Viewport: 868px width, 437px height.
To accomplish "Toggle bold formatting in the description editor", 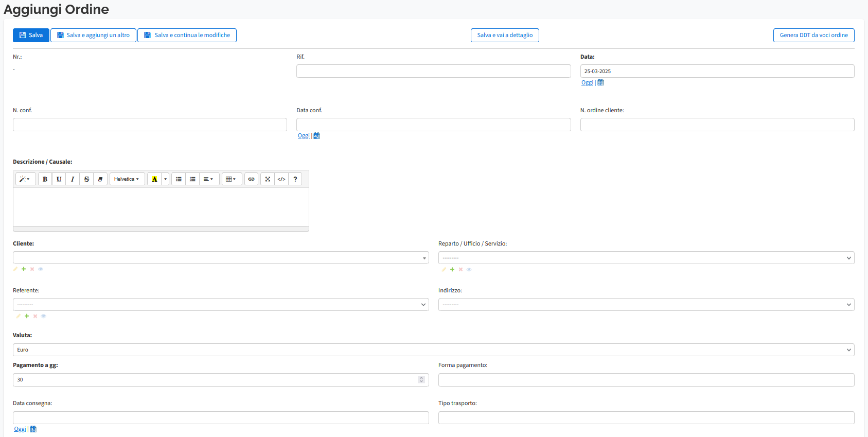I will pyautogui.click(x=45, y=179).
